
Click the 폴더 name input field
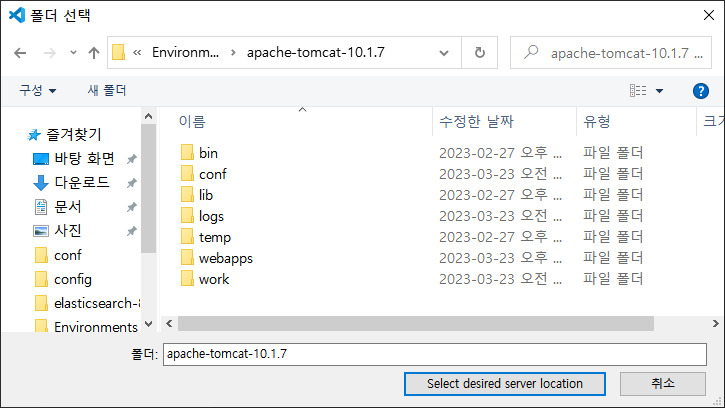435,354
